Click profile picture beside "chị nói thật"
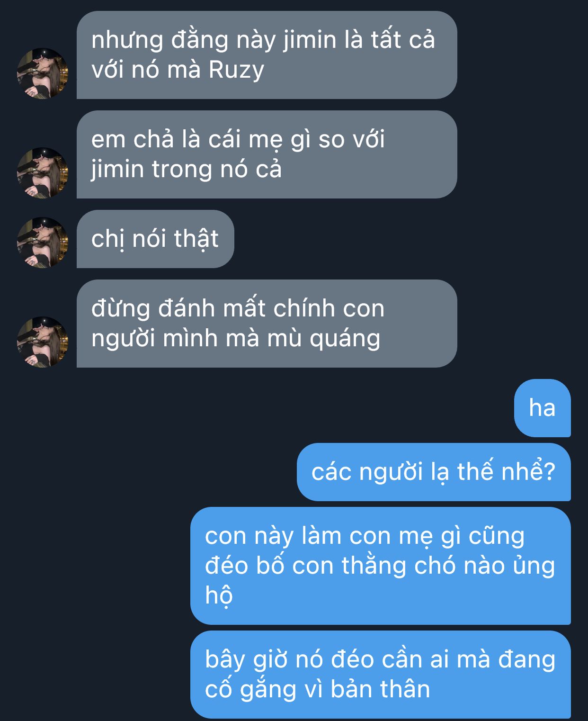 (43, 242)
